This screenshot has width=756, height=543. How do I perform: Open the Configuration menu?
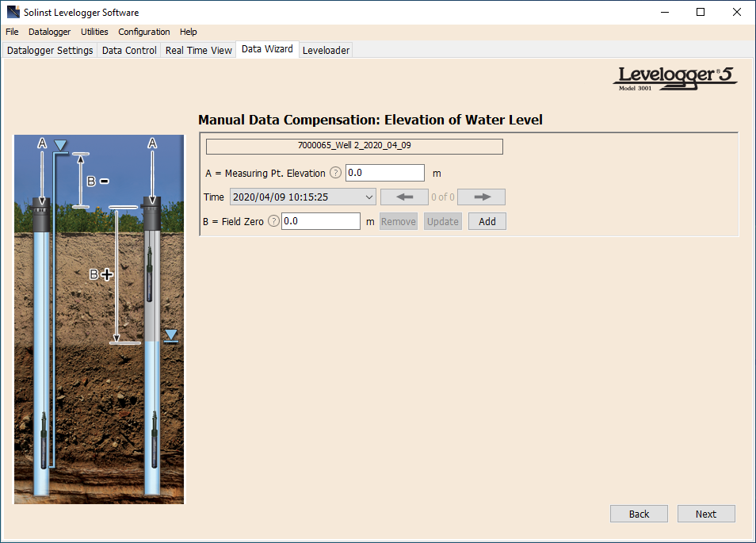(143, 32)
